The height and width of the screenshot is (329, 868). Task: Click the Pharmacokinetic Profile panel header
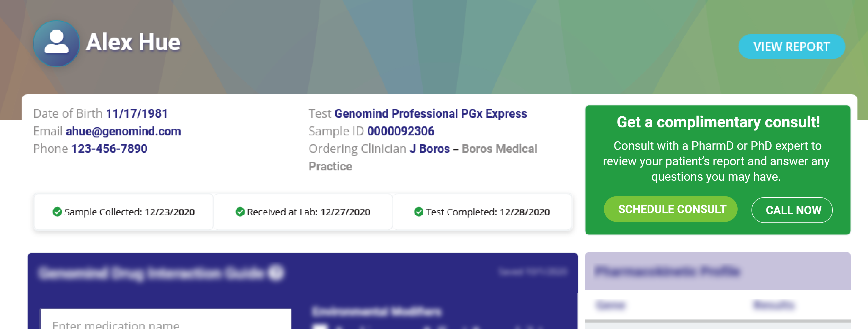(x=717, y=271)
